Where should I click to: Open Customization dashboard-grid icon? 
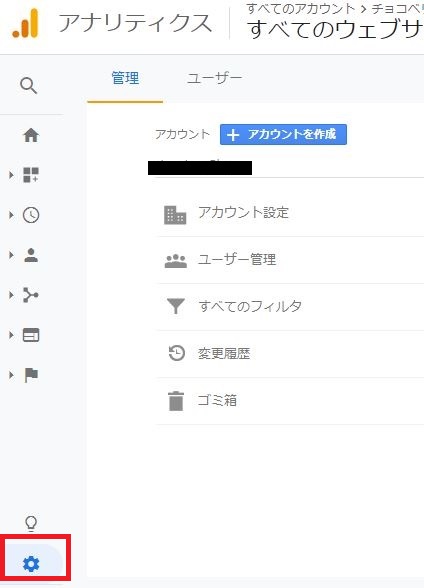[x=31, y=175]
